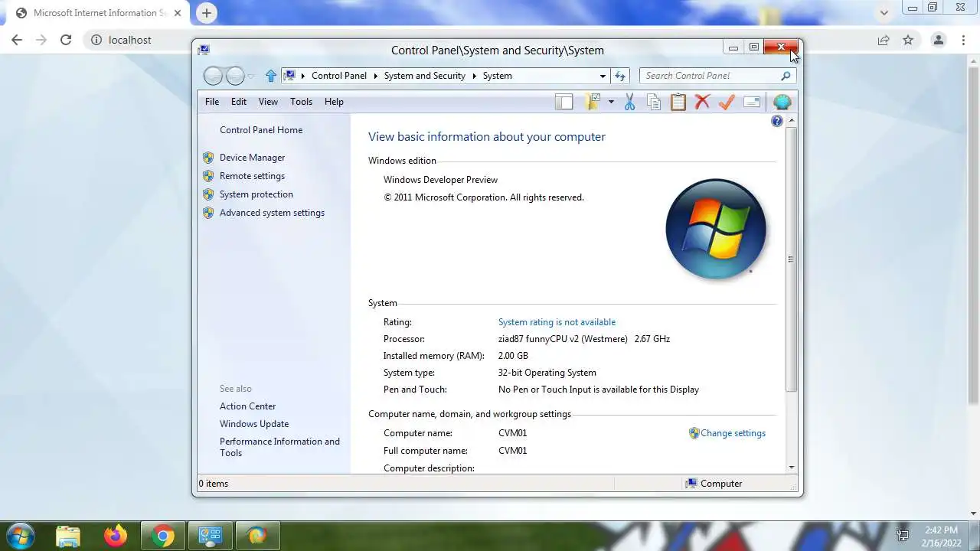Open Firefox from the taskbar

click(116, 536)
